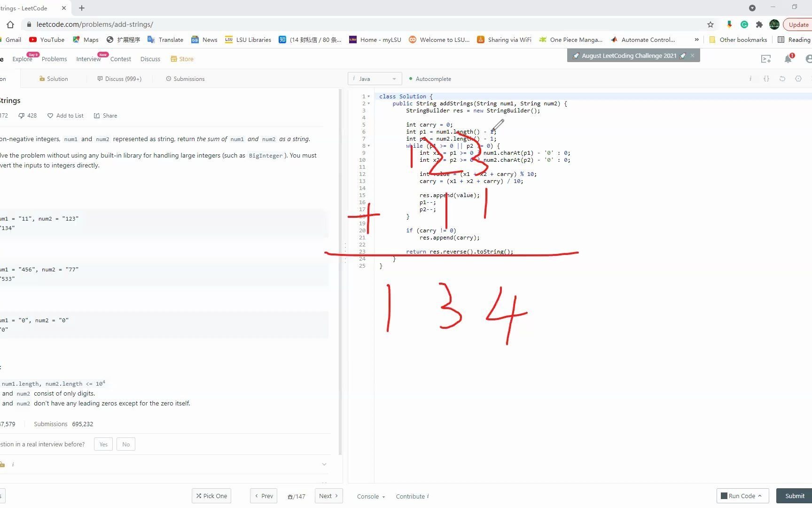Open the YouTube bookmark
Viewport: 812px width, 508px height.
47,40
